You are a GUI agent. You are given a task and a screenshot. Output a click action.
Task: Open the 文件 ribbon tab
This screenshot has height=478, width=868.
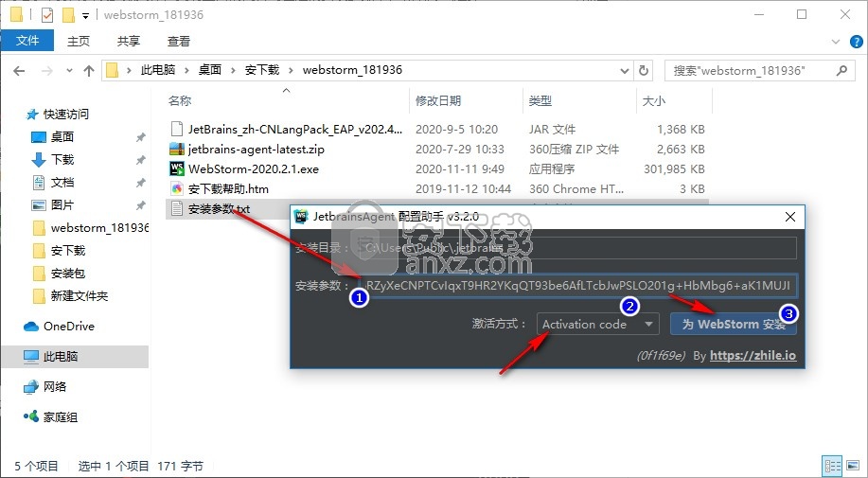[27, 41]
